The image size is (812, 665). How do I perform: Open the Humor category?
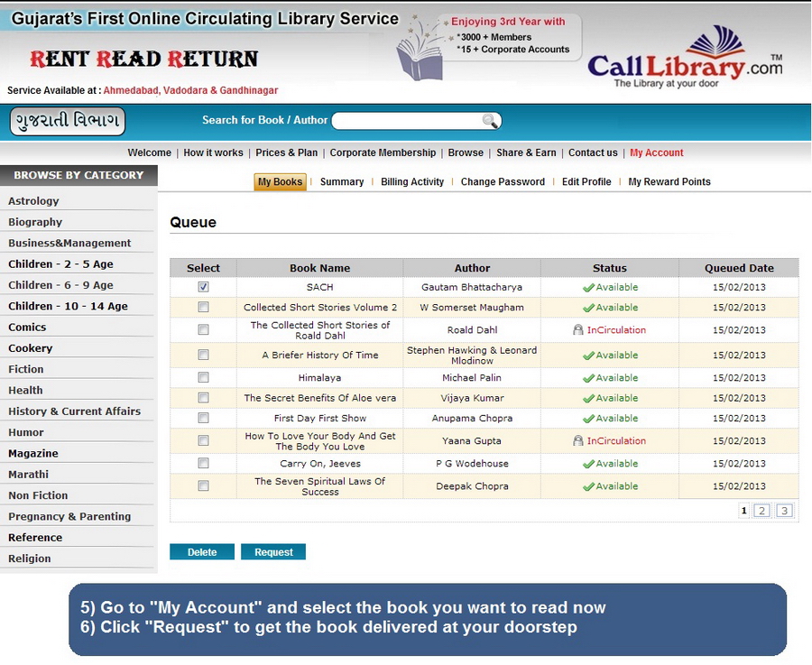[26, 432]
